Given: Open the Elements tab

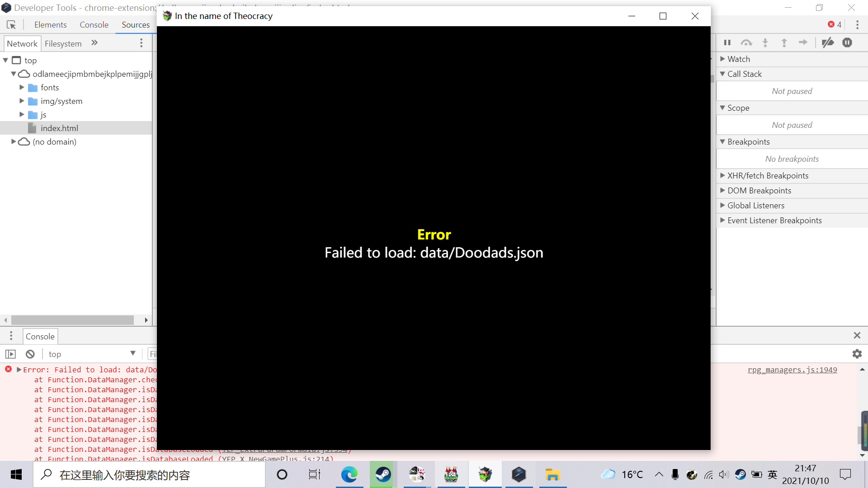Looking at the screenshot, I should (x=51, y=25).
